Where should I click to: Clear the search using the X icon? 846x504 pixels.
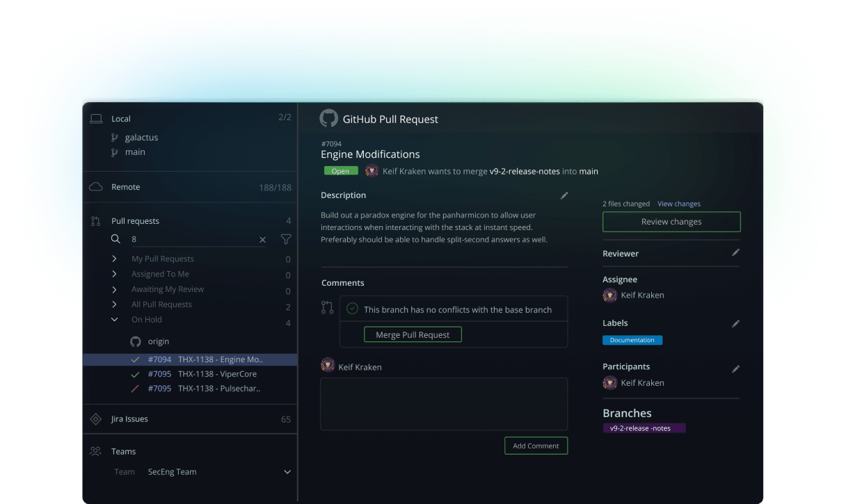point(263,239)
